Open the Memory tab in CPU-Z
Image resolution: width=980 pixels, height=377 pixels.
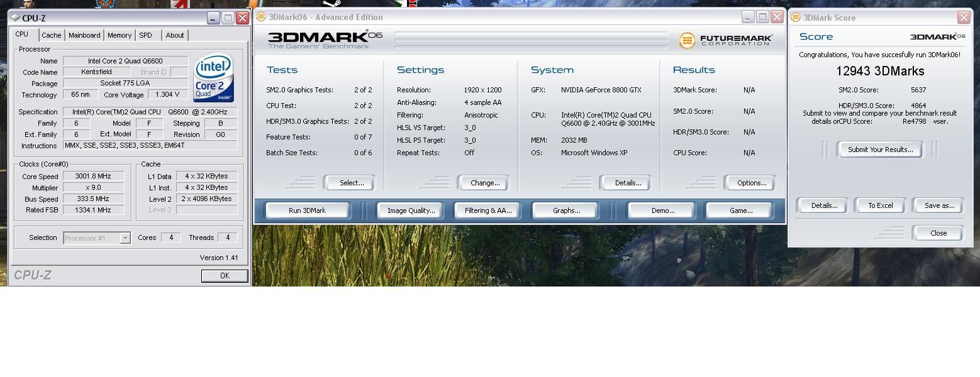click(120, 35)
